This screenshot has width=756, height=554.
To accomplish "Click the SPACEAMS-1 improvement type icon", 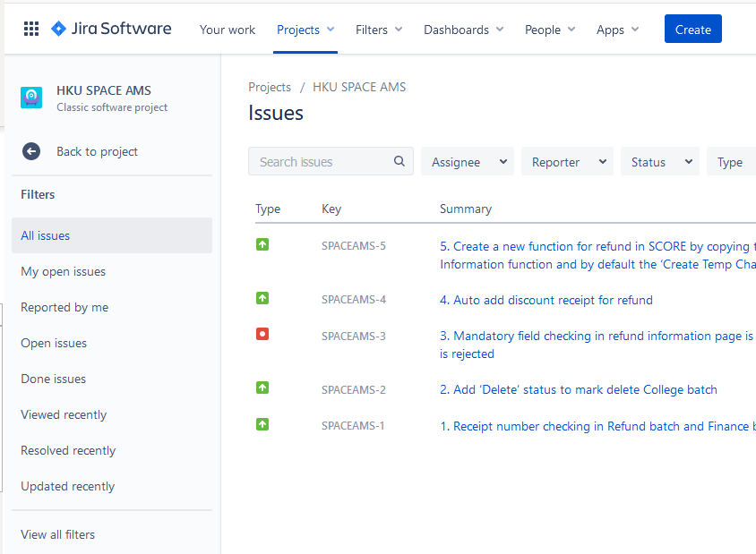I will pyautogui.click(x=262, y=424).
